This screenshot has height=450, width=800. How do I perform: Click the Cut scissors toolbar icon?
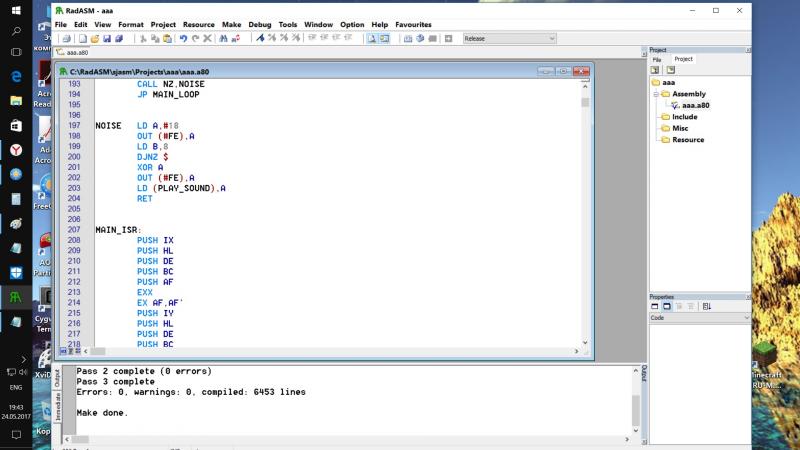[143, 38]
